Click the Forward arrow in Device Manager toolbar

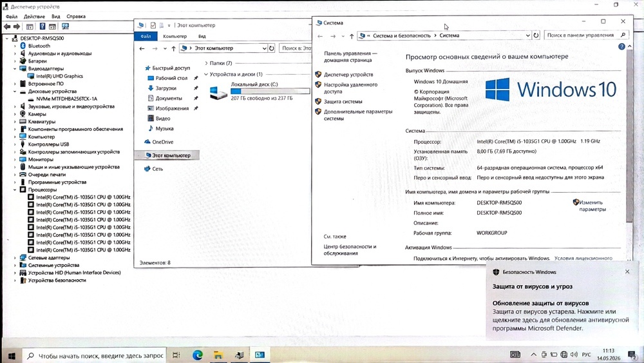pyautogui.click(x=17, y=26)
